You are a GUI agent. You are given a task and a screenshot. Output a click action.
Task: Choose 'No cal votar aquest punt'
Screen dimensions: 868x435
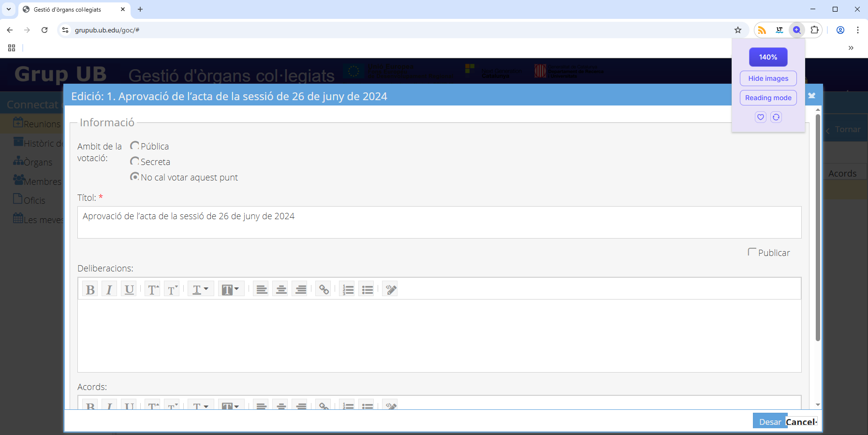coord(135,177)
